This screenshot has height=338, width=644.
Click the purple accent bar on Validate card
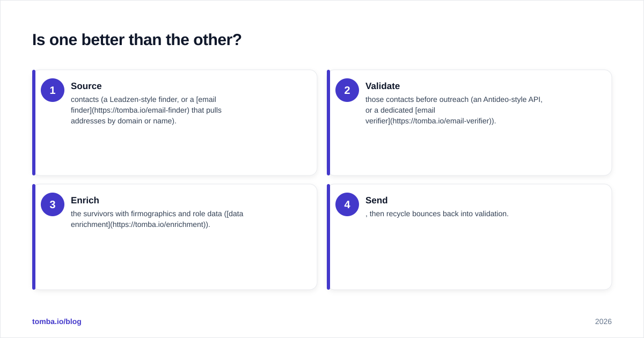point(328,122)
